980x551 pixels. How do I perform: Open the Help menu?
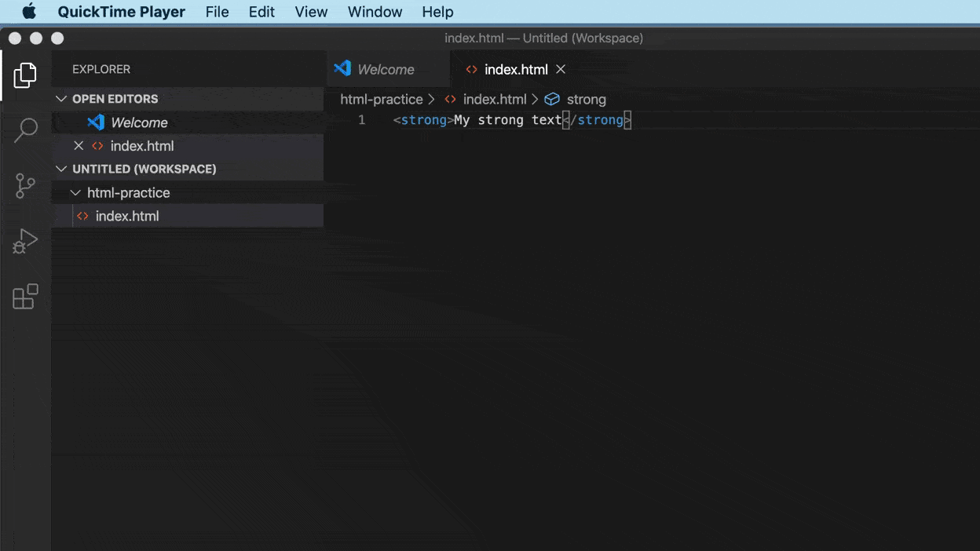point(437,12)
